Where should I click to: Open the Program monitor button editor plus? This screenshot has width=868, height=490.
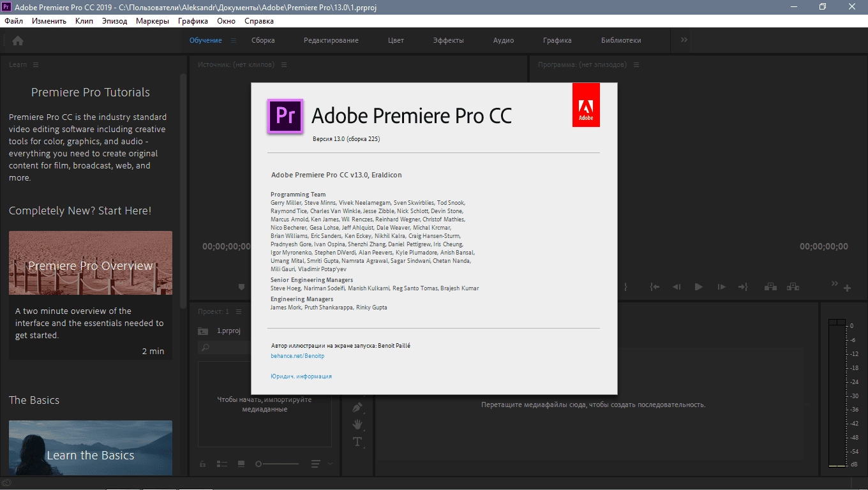(848, 288)
